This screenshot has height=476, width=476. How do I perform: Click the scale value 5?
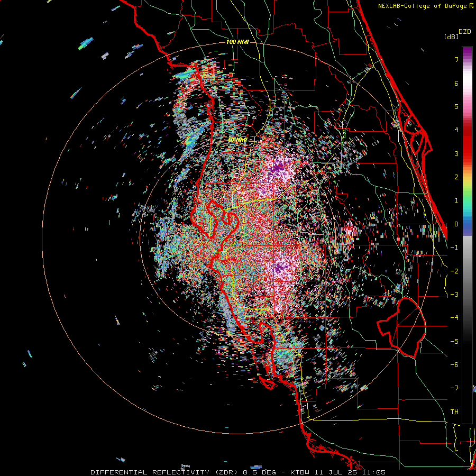[456, 106]
